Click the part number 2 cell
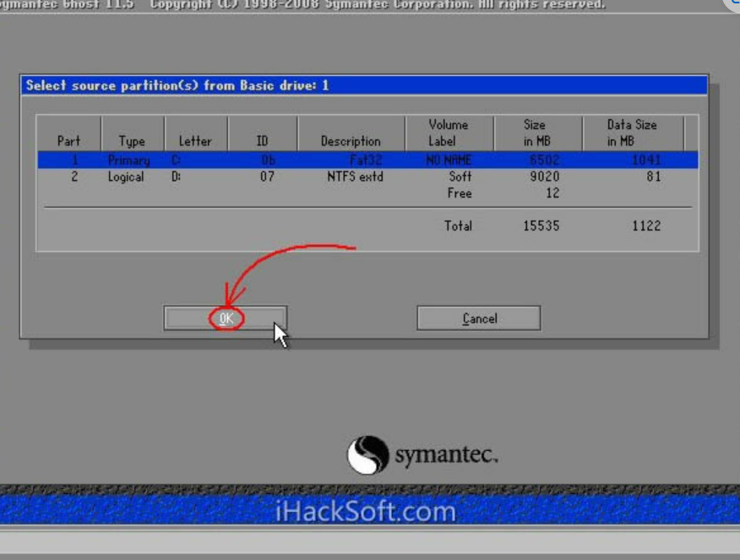This screenshot has width=740, height=560. pyautogui.click(x=74, y=177)
